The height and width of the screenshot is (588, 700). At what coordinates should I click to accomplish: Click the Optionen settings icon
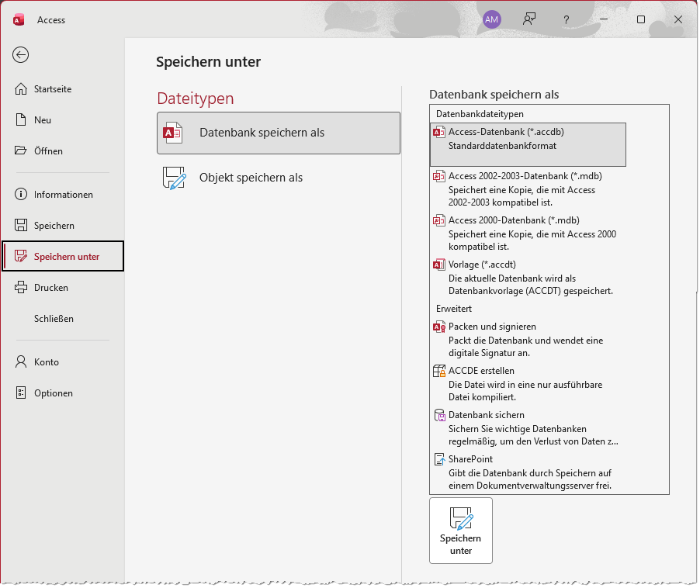click(21, 393)
